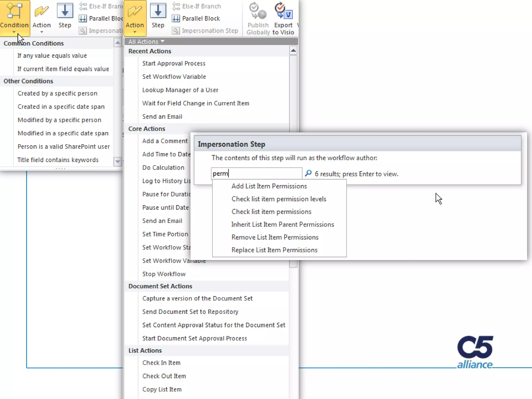Click the Else-If Branch icon in right ribbon

tap(176, 6)
